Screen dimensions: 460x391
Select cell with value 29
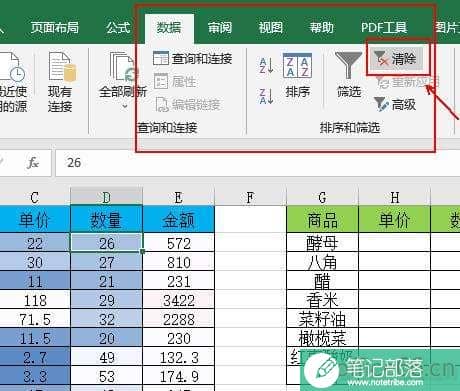[106, 300]
